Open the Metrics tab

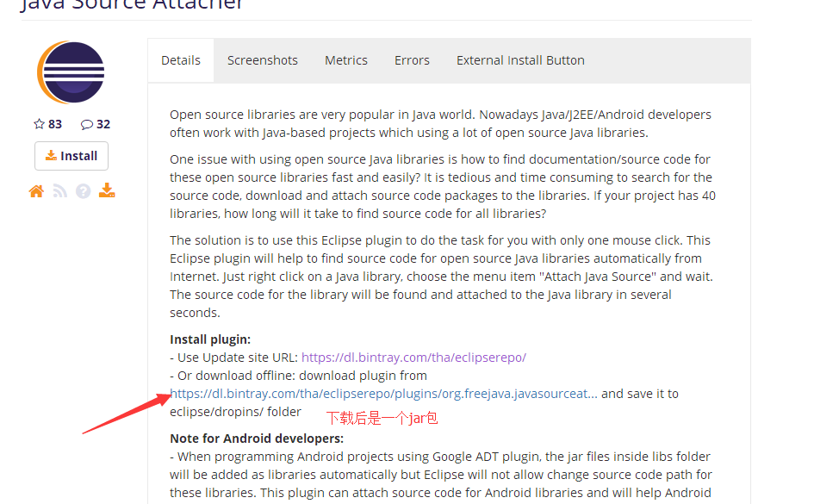(x=346, y=60)
